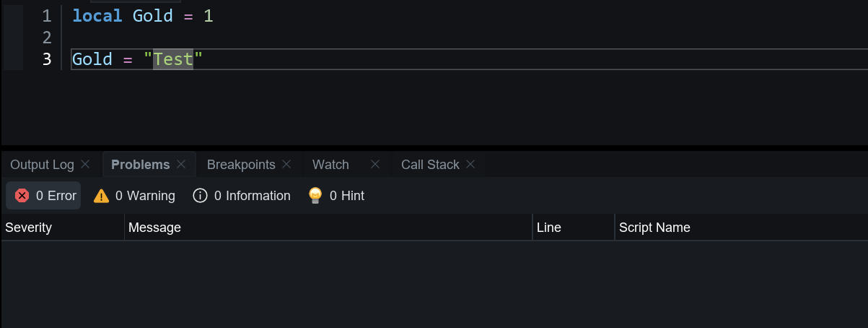Click the yellow Warning triangle icon
This screenshot has width=868, height=328.
pyautogui.click(x=101, y=196)
